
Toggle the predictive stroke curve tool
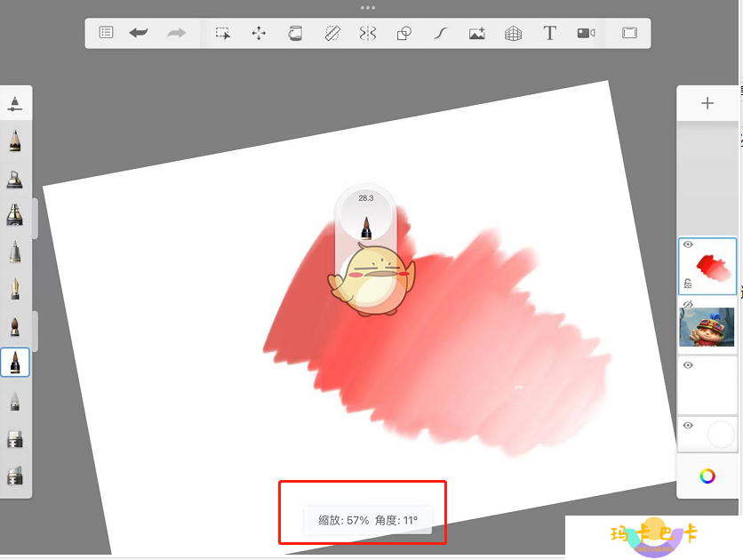point(441,33)
